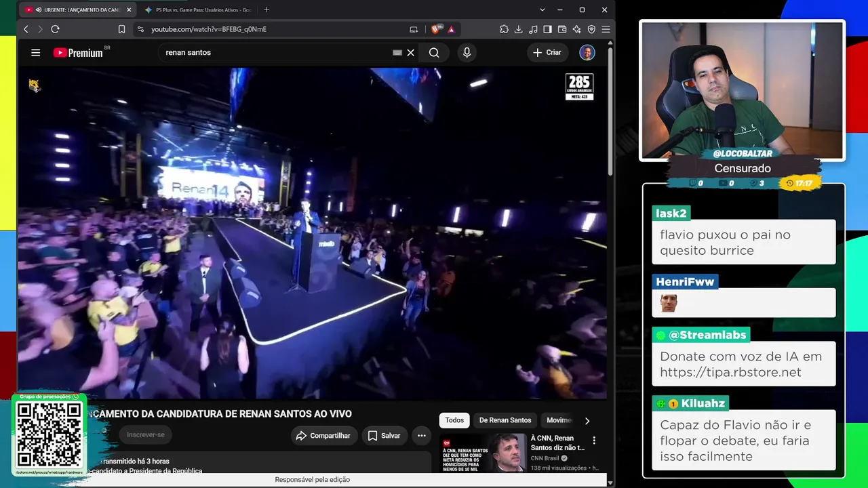Click the page vertical scrollbar thumb
Viewport: 868px width, 488px height.
click(x=610, y=112)
